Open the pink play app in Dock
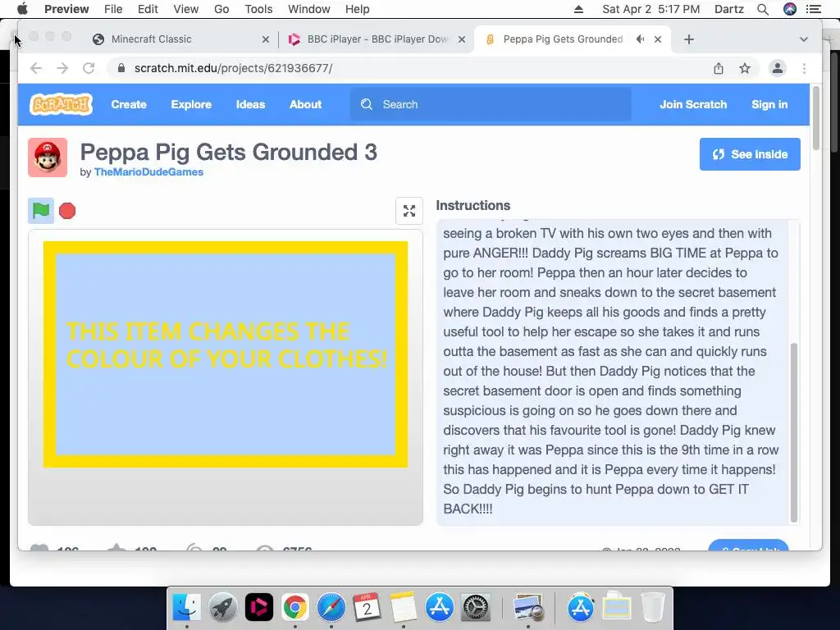Screen dimensions: 840x630 point(259,608)
